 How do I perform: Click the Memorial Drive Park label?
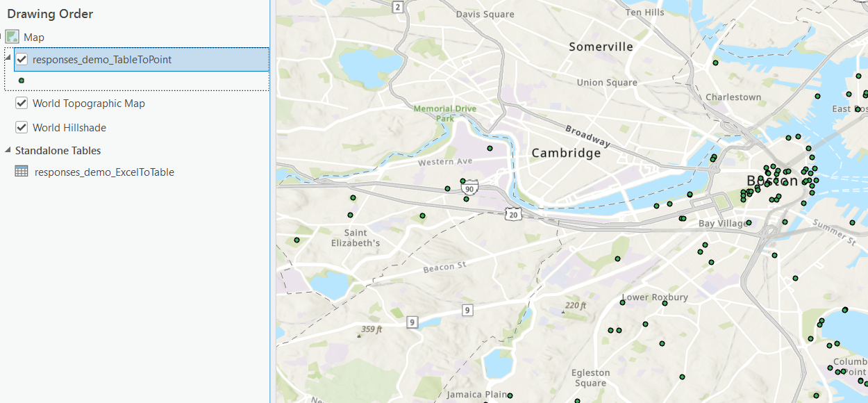click(x=445, y=113)
